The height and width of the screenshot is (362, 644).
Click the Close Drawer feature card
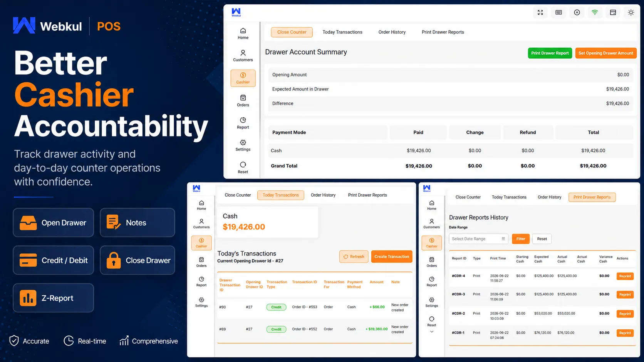coord(138,260)
